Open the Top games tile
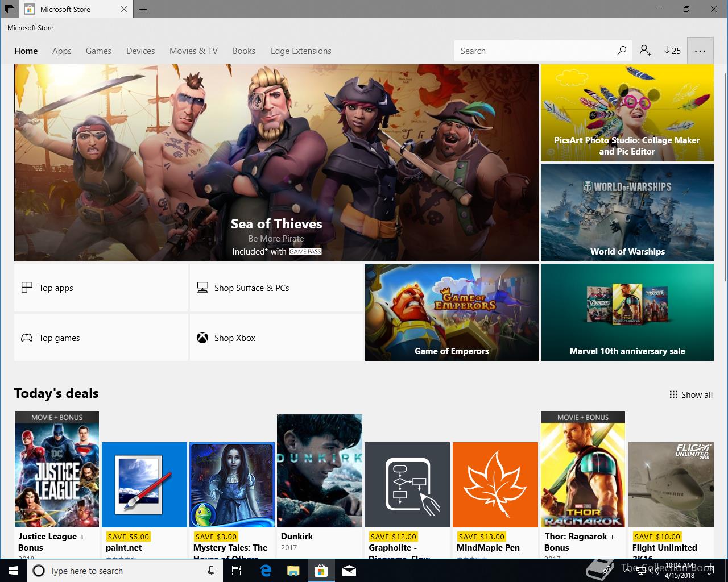 [x=101, y=338]
